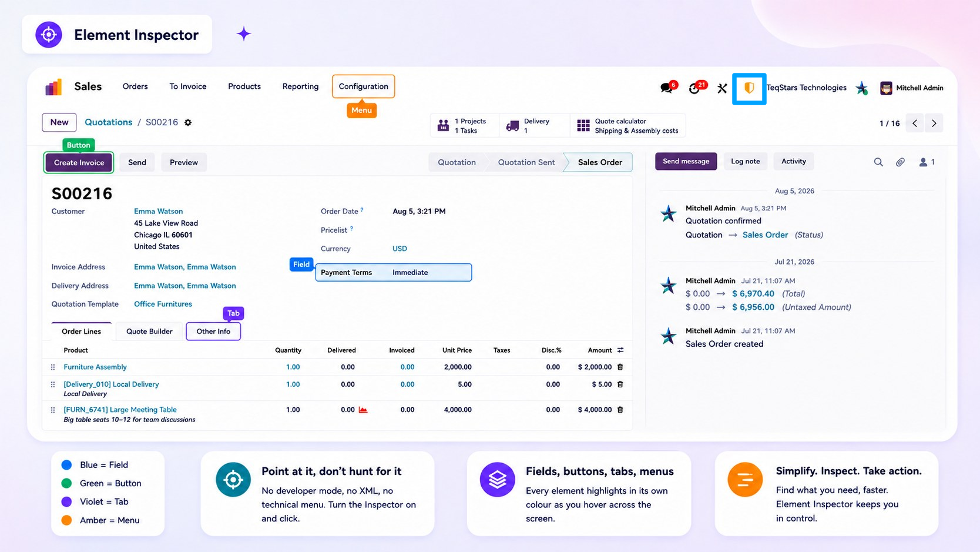Image resolution: width=980 pixels, height=552 pixels.
Task: Click the Sales app logo icon
Action: point(53,87)
